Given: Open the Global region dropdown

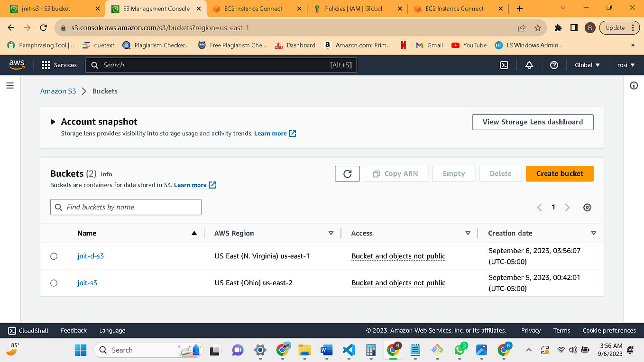Looking at the screenshot, I should 587,65.
